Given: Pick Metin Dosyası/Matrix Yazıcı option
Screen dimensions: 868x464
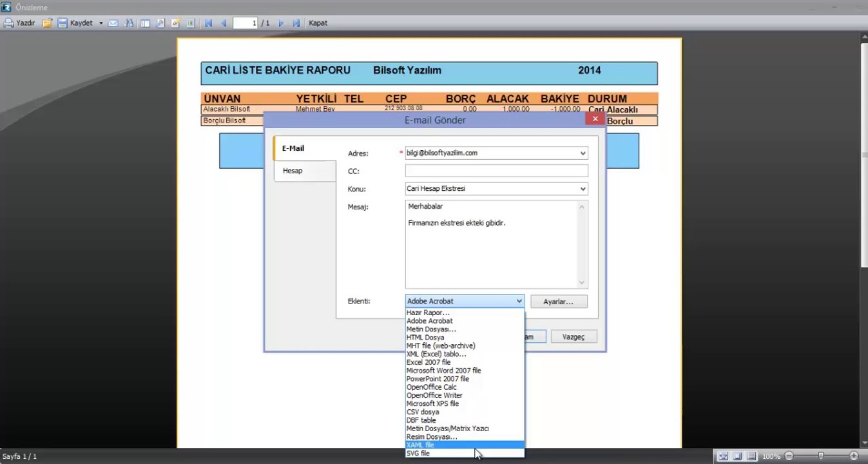Looking at the screenshot, I should pyautogui.click(x=465, y=429).
